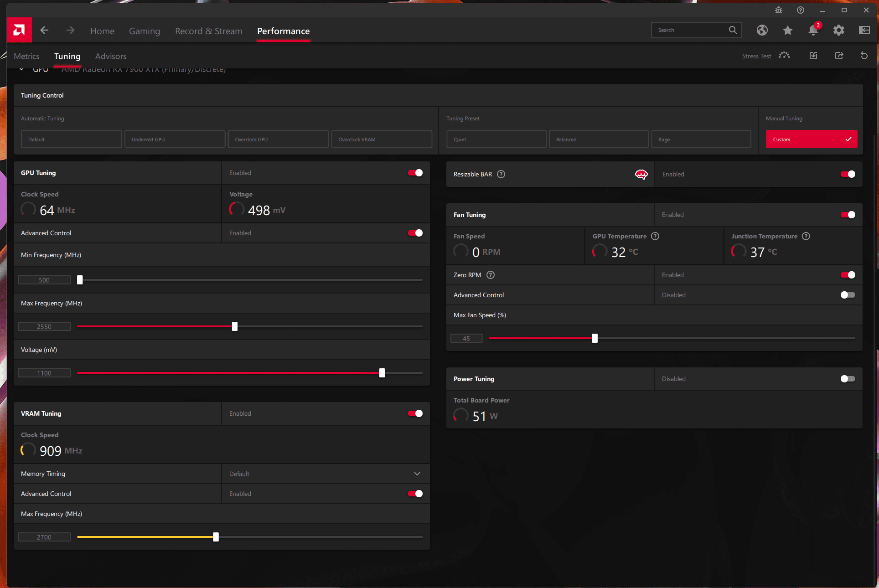Viewport: 879px width, 588px height.
Task: Click Min Frequency slider handle
Action: pyautogui.click(x=80, y=280)
